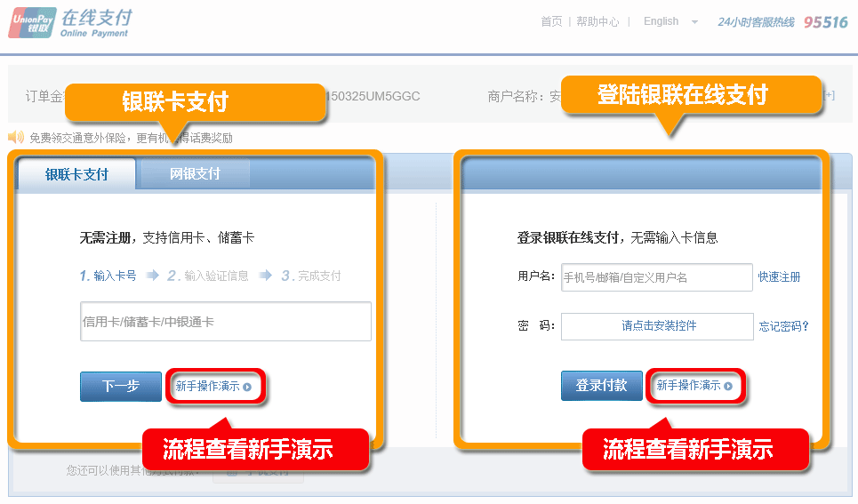Expand the English language dropdown
This screenshot has width=858, height=504.
click(x=670, y=21)
